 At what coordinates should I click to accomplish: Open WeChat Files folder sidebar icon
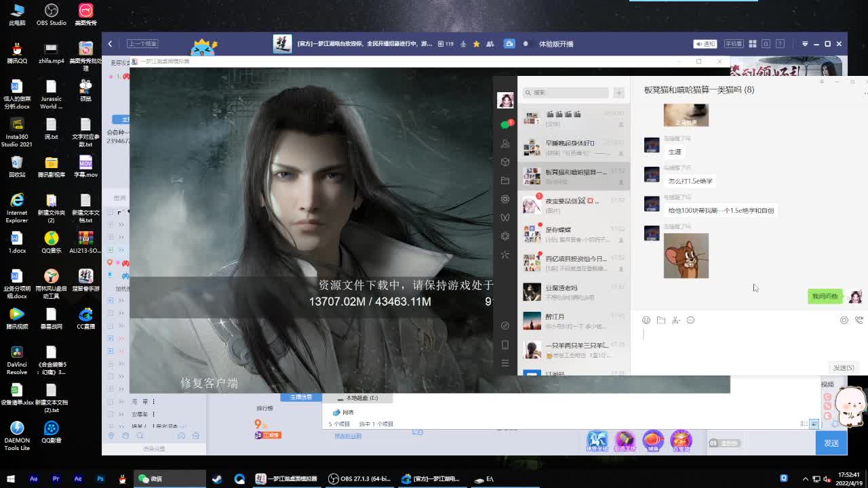click(x=505, y=180)
